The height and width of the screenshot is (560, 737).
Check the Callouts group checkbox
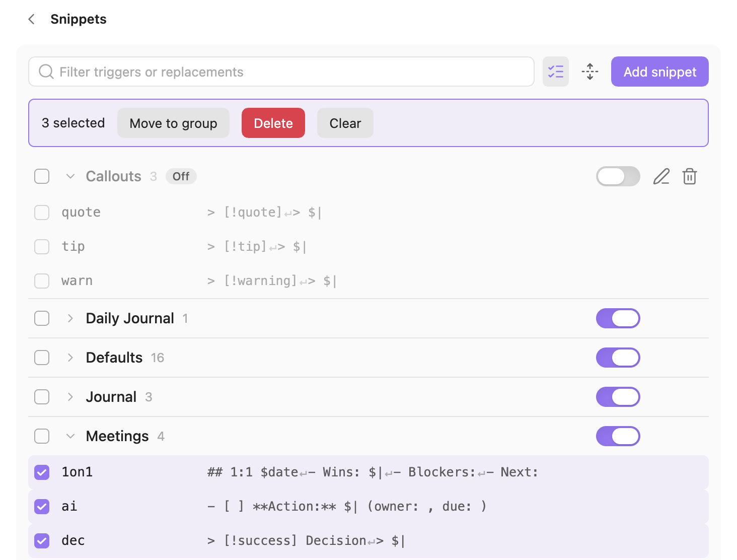click(42, 176)
